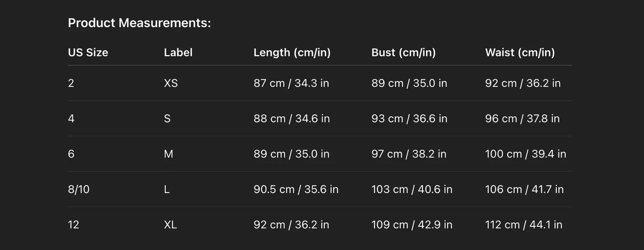Screen dimensions: 644x250
Task: Click the 92 cm / 36.2 in waist value
Action: [523, 83]
